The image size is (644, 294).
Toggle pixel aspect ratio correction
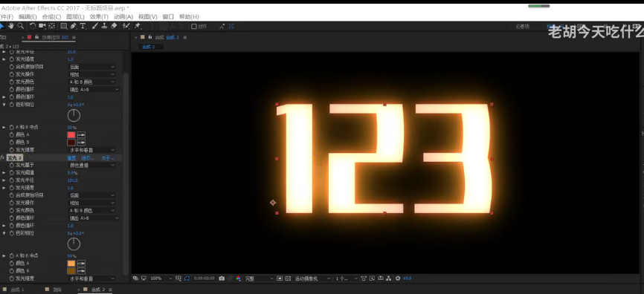click(364, 278)
